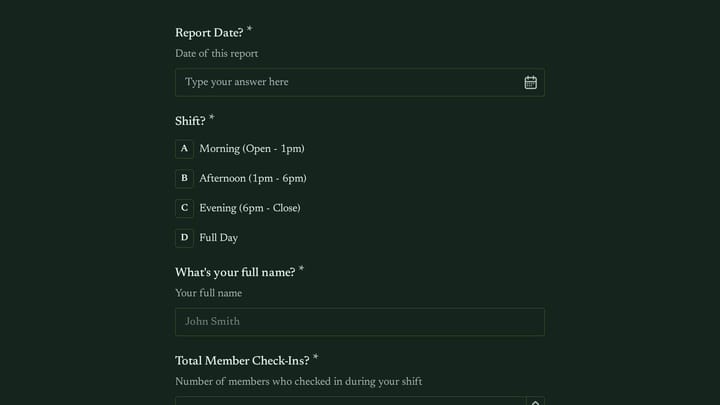The width and height of the screenshot is (720, 405).
Task: Click the Report Date answer field
Action: click(x=360, y=83)
